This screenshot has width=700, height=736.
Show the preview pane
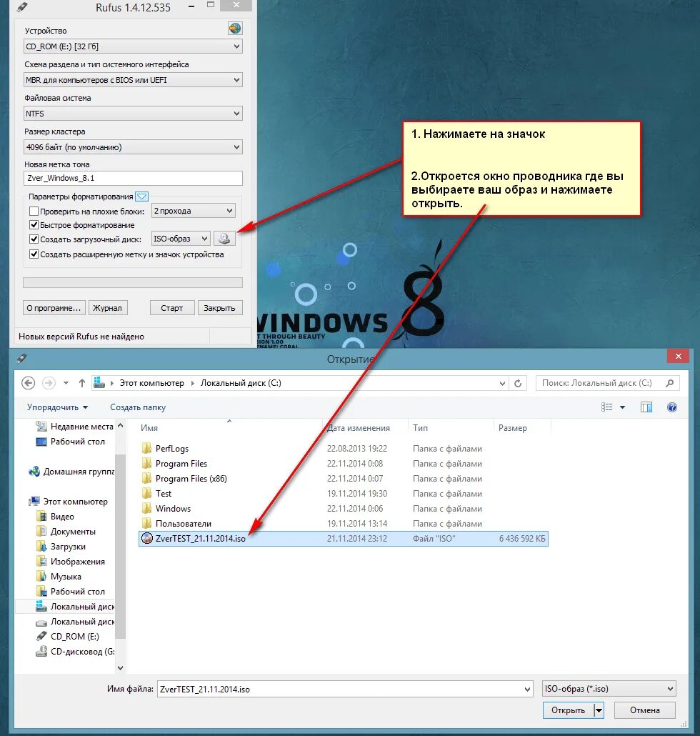(x=646, y=407)
